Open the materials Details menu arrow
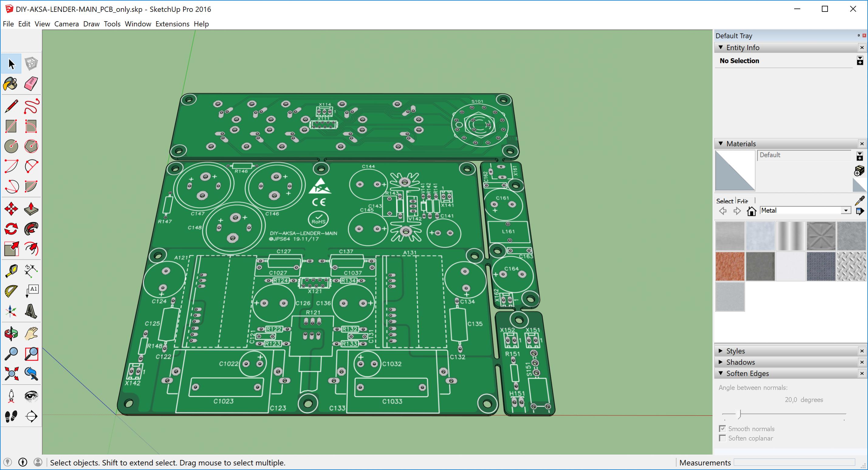The width and height of the screenshot is (868, 470). click(x=859, y=211)
